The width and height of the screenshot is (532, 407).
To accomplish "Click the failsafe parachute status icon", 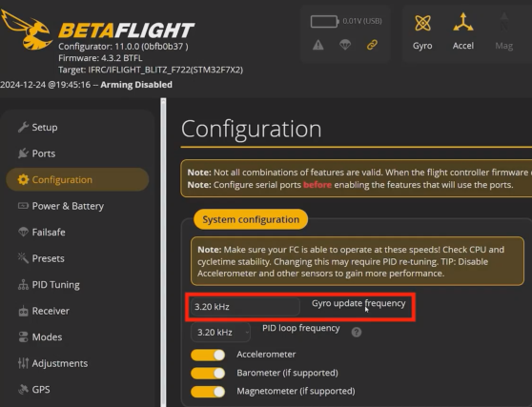I will [x=345, y=45].
